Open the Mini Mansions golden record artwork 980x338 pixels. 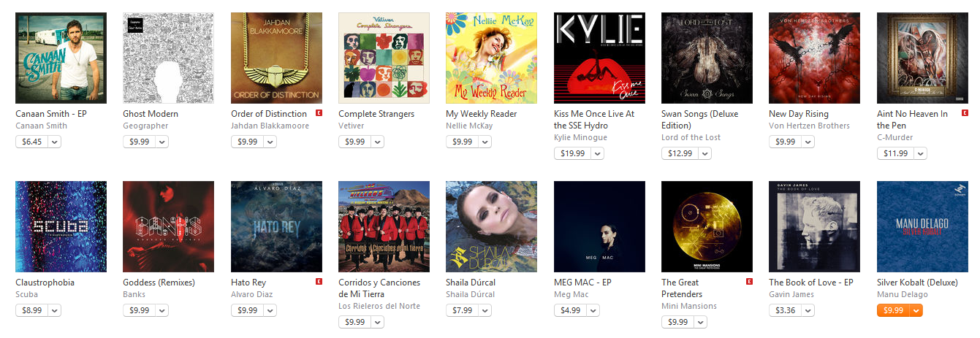[707, 226]
